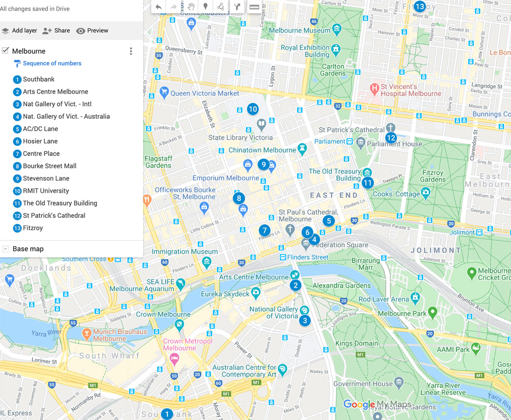The image size is (511, 420).
Task: Click the Munich Brauhaus bar pin
Action: pos(87,334)
